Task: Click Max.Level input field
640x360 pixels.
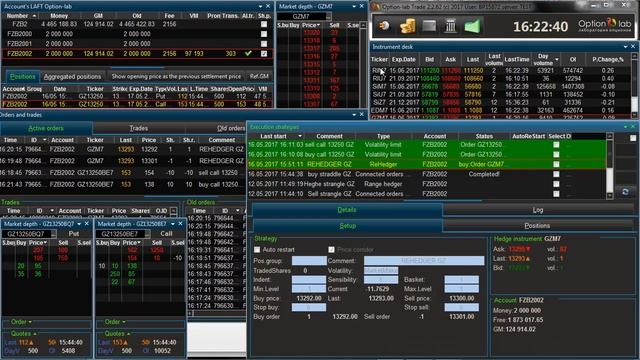Action: [x=462, y=289]
